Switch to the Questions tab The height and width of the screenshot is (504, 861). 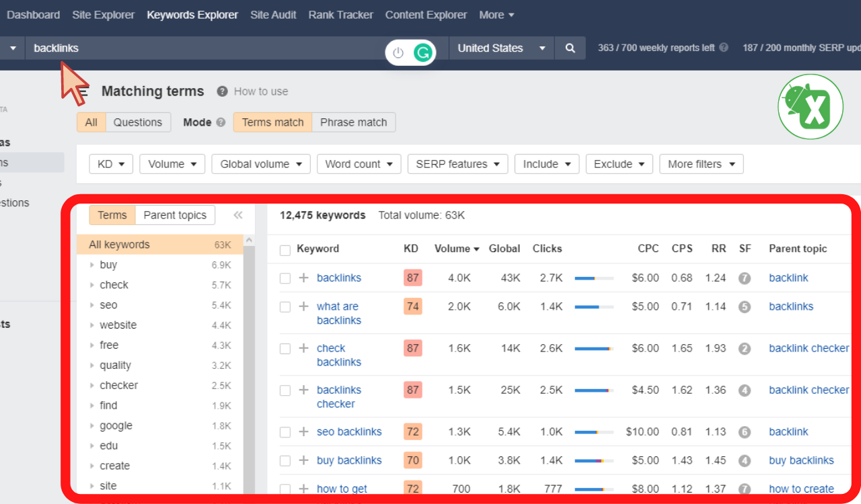(138, 122)
